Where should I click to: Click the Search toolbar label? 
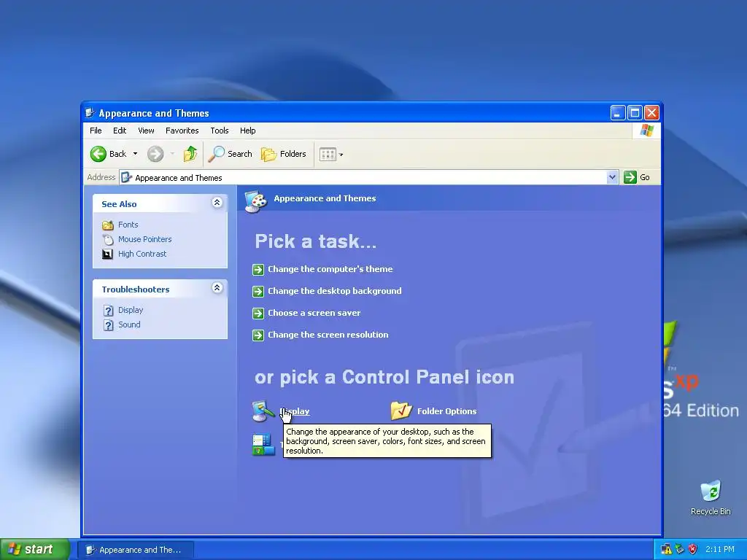coord(239,154)
